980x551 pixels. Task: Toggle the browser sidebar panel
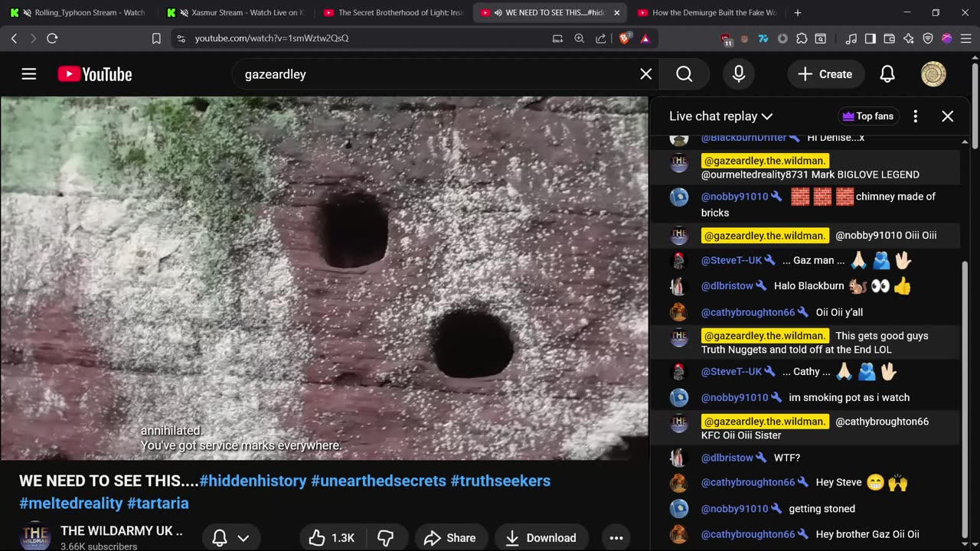pos(871,38)
